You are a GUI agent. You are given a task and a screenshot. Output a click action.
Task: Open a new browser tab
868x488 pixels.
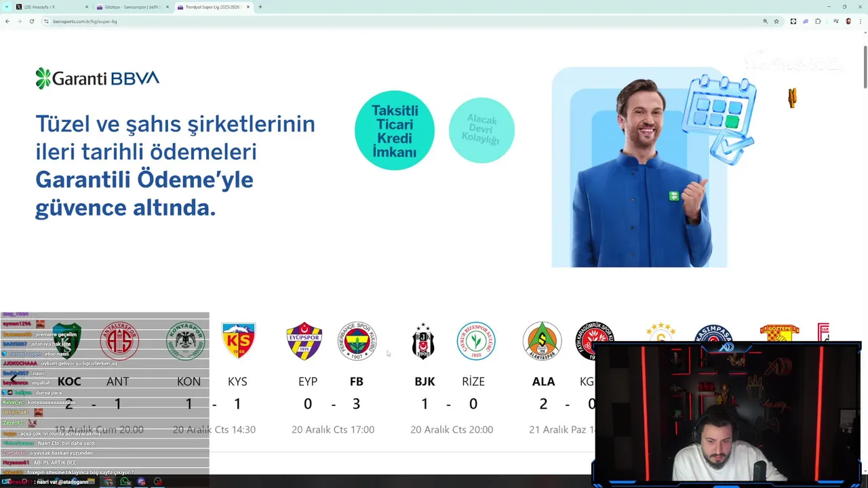[260, 7]
